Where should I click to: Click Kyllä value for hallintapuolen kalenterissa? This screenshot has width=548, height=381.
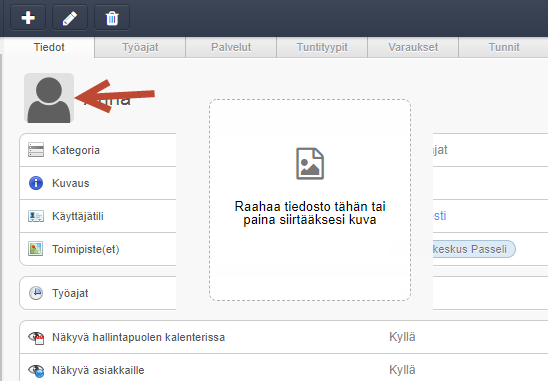402,337
